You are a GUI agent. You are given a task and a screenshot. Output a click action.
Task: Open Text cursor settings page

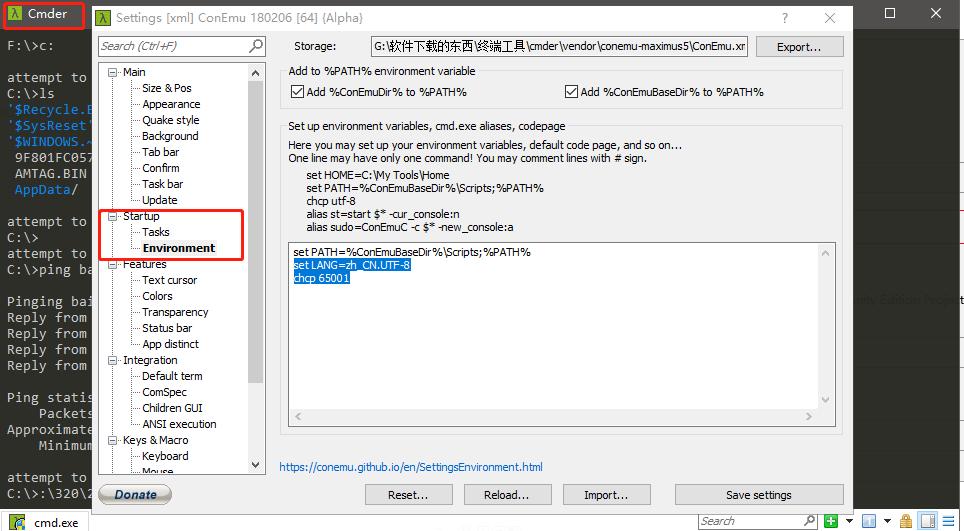(x=169, y=280)
